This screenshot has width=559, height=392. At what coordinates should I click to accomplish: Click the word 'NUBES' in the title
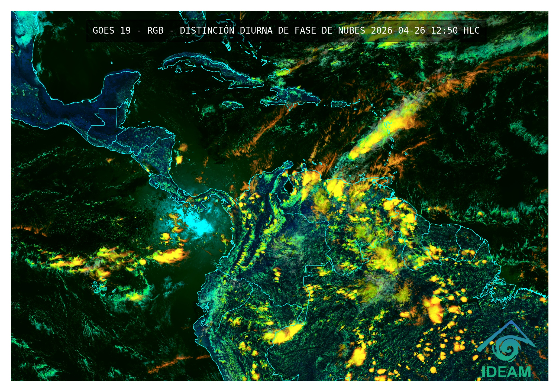351,30
